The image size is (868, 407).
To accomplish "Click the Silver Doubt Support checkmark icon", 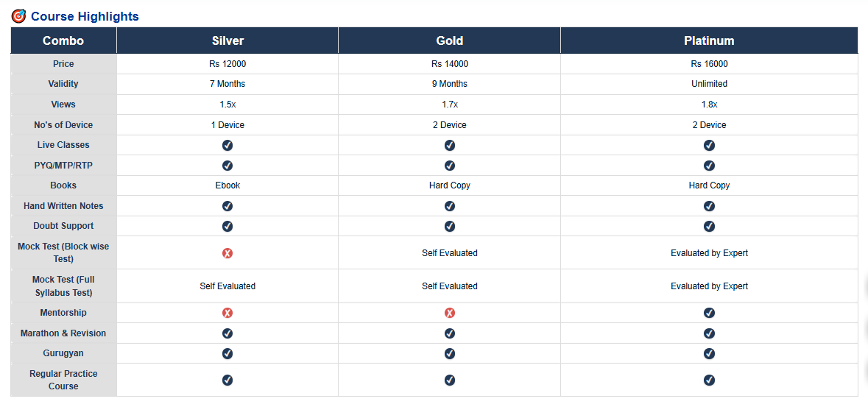I will pyautogui.click(x=227, y=226).
